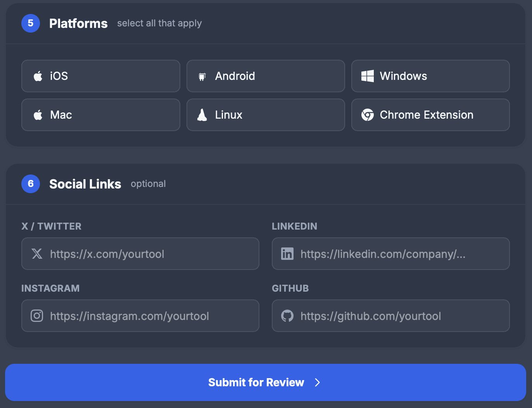Click the Apple logo on the Mac option
The height and width of the screenshot is (408, 532).
(x=38, y=115)
